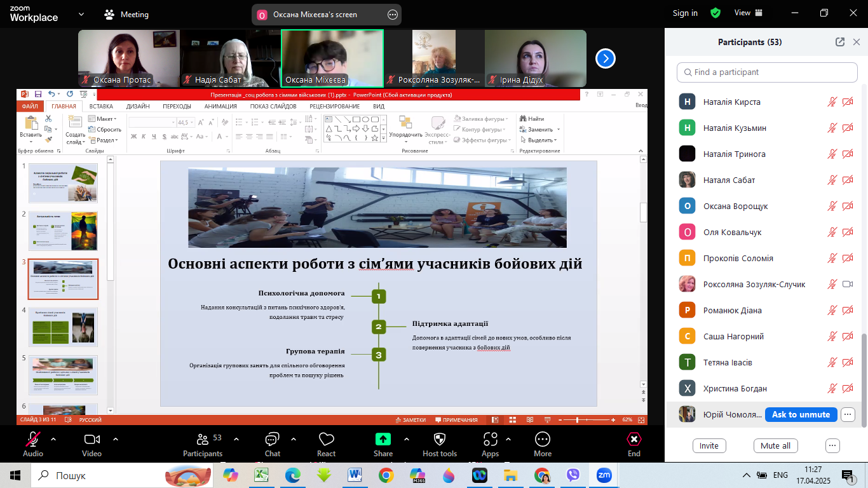Open the Zoom Workplace dropdown arrow
This screenshot has width=868, height=488.
[x=81, y=14]
